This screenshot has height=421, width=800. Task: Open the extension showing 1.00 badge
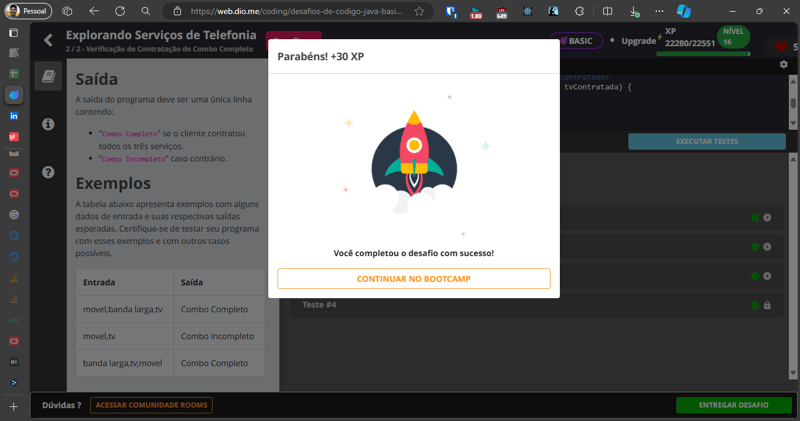click(x=476, y=11)
